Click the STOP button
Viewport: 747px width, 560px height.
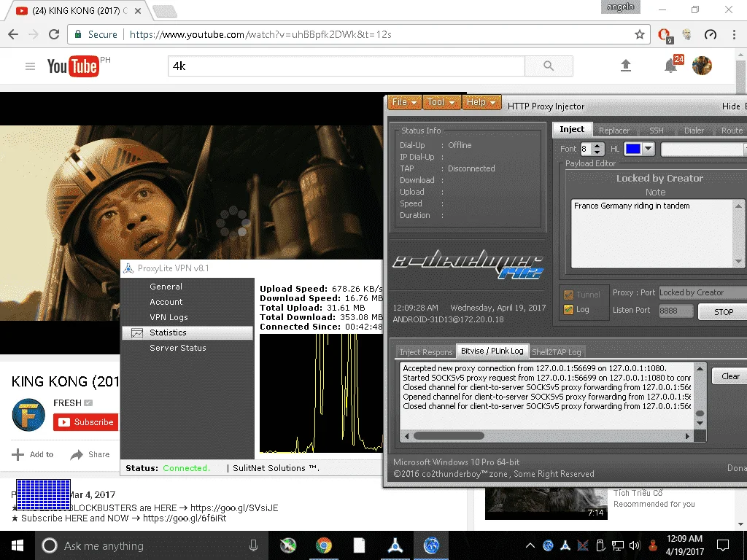(x=723, y=312)
